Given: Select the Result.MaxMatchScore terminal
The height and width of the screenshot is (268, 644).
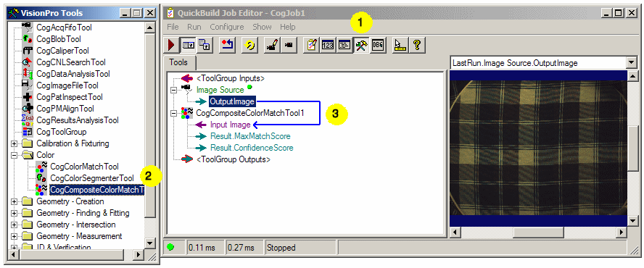Looking at the screenshot, I should click(x=250, y=136).
